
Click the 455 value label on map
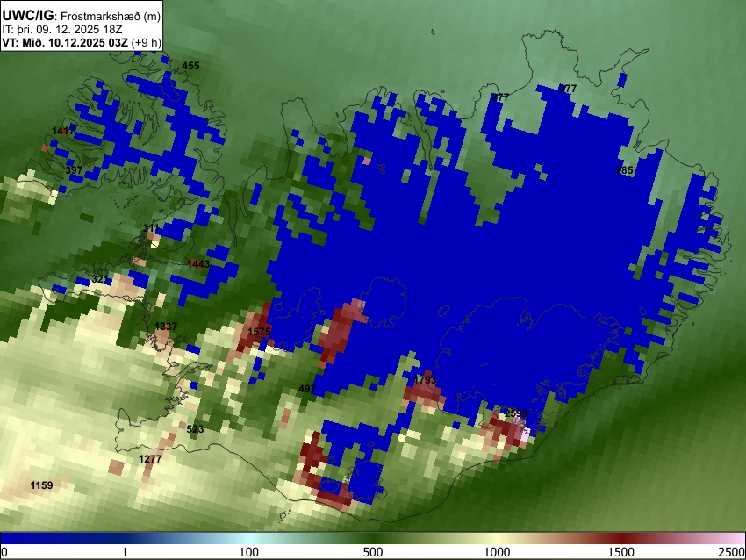(190, 66)
